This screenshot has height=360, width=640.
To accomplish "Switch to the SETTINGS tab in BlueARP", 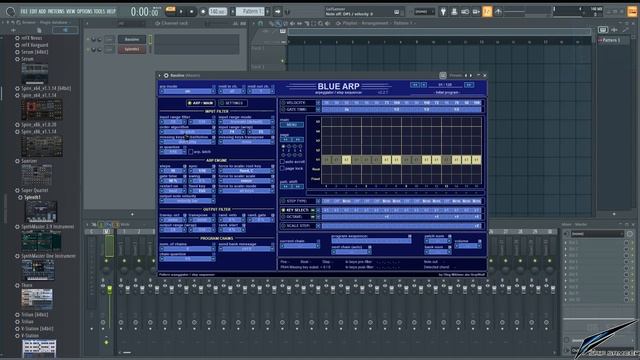I will click(232, 103).
